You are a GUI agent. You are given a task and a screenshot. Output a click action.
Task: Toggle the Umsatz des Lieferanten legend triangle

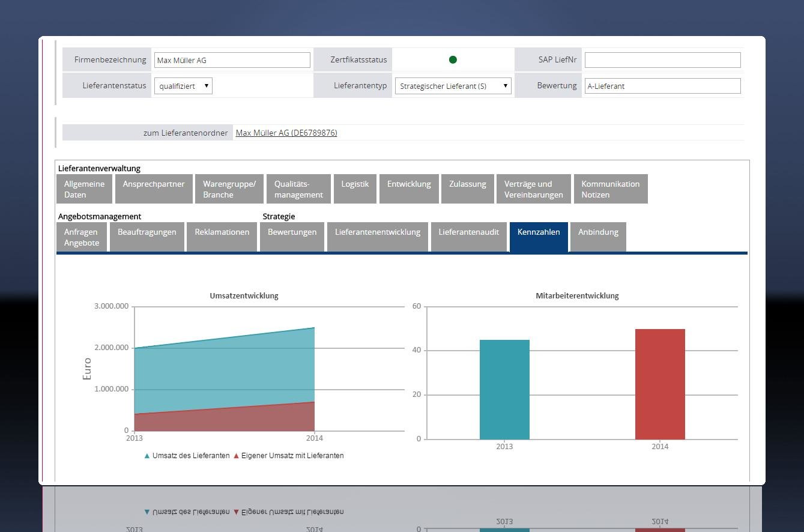tap(147, 456)
